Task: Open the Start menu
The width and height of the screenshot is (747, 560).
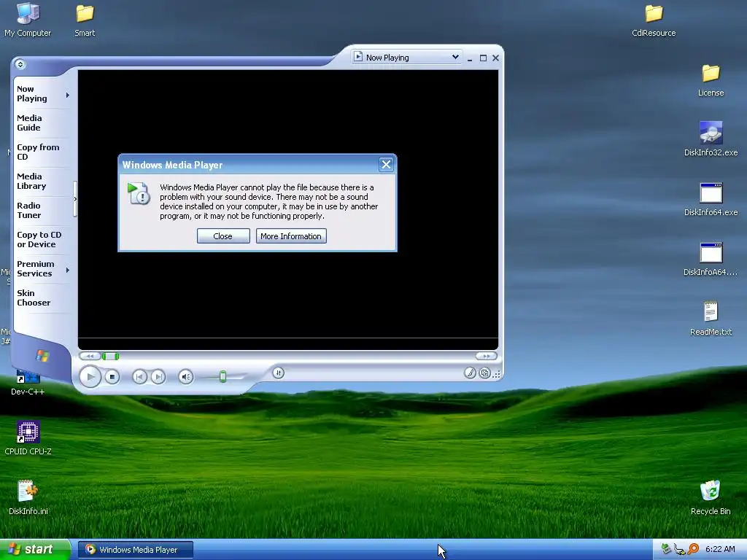Action: tap(35, 550)
